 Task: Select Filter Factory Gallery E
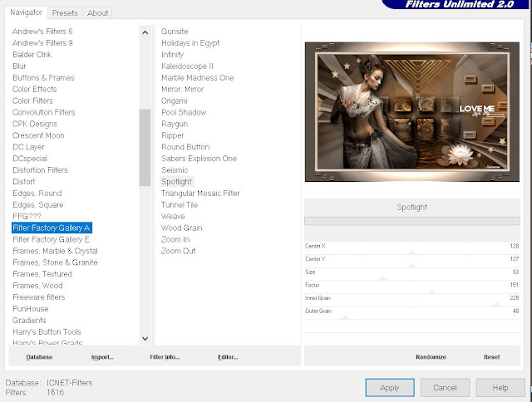coord(51,239)
